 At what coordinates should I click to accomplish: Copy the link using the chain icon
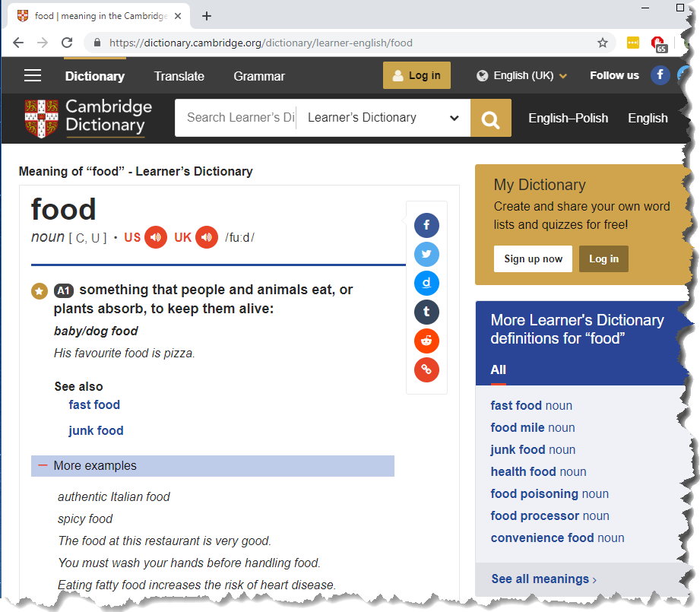[x=426, y=369]
